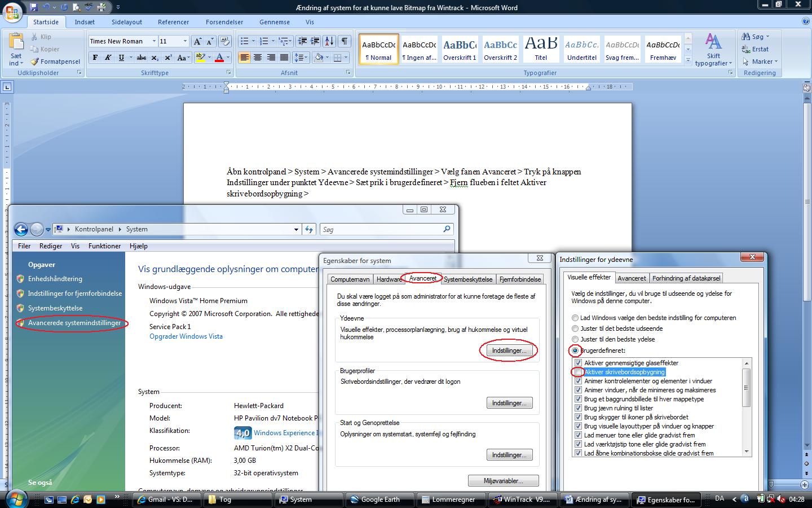The width and height of the screenshot is (812, 508).
Task: Pick the text highlight color button
Action: (200, 58)
